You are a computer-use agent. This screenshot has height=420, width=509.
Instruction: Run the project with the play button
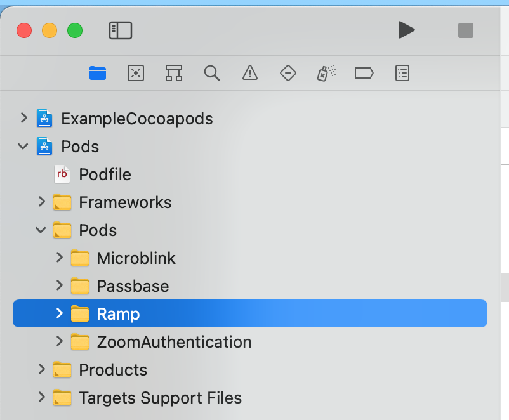[x=406, y=30]
